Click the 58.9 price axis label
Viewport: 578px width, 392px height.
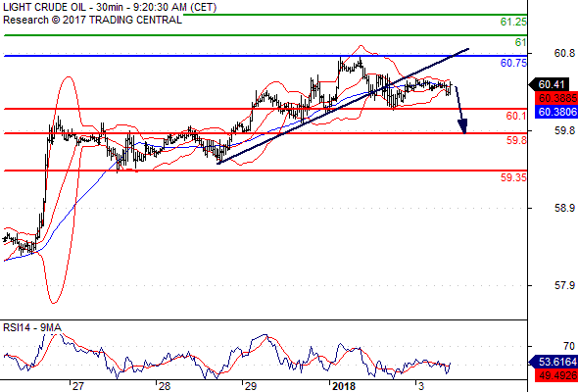pyautogui.click(x=564, y=209)
